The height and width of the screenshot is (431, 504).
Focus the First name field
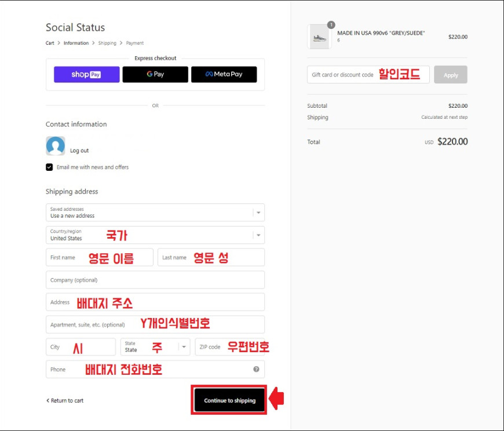point(100,257)
